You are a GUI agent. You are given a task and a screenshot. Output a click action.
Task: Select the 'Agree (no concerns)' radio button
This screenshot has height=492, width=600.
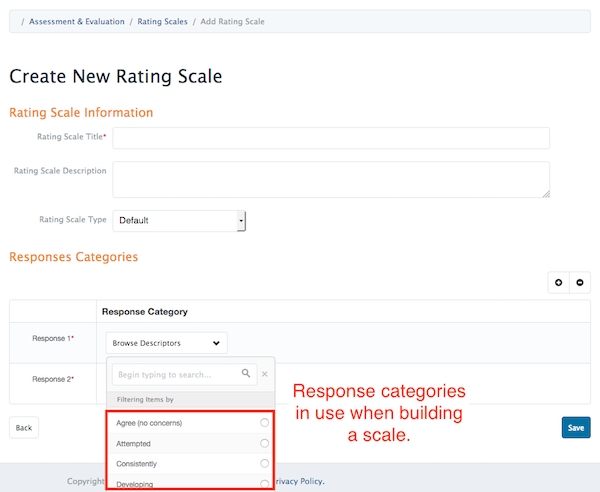264,423
